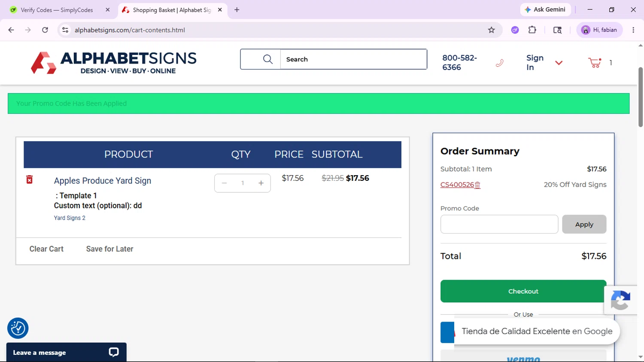
Task: Open the accessibility widget icon
Action: click(x=18, y=329)
